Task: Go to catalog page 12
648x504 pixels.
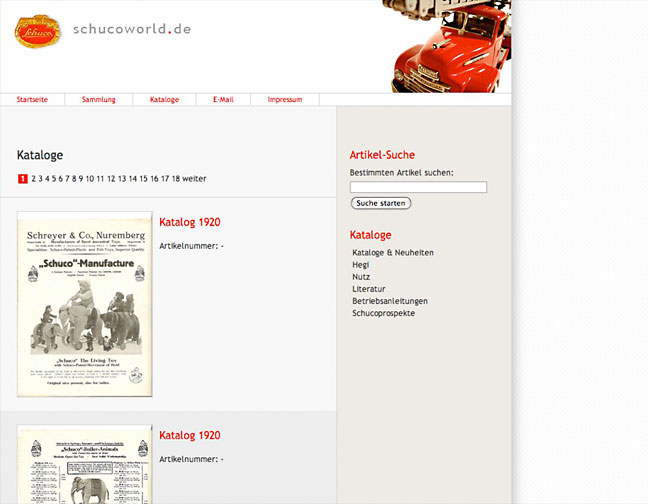Action: (111, 179)
